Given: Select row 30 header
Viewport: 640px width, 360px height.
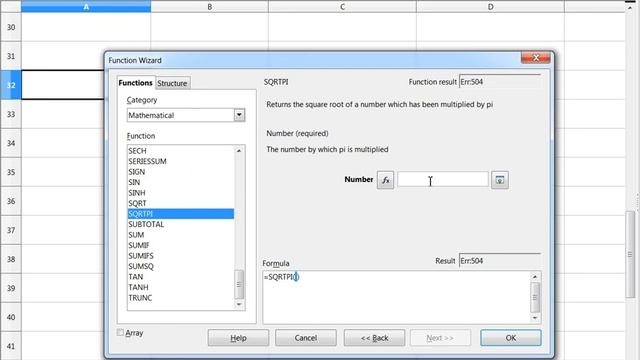Looking at the screenshot, I should 11,27.
